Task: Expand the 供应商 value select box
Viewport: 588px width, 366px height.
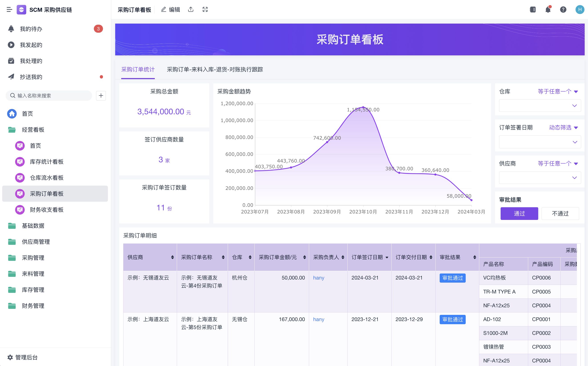Action: (x=540, y=178)
